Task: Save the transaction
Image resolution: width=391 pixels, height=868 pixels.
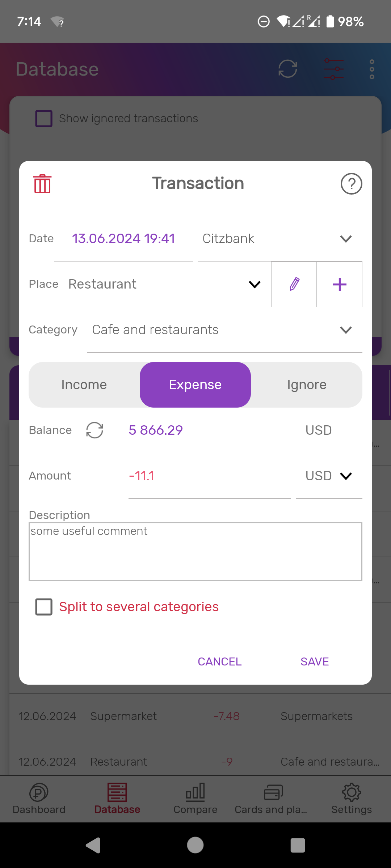Action: (x=315, y=661)
